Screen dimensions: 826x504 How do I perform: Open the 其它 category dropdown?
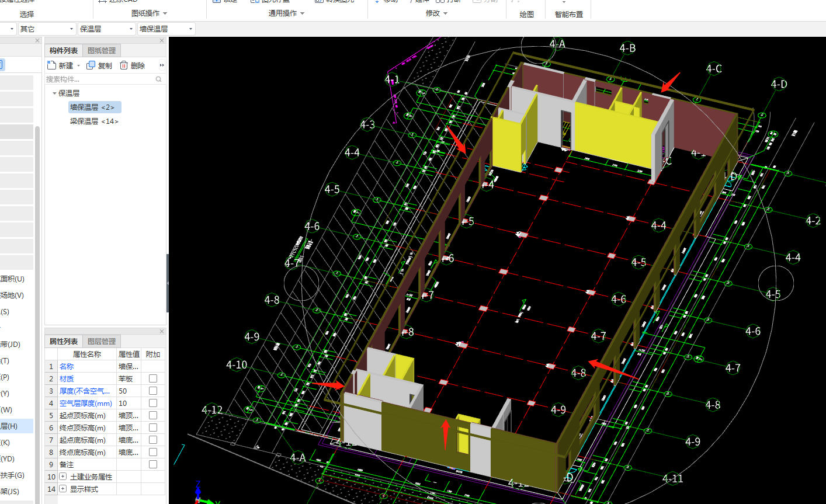47,29
